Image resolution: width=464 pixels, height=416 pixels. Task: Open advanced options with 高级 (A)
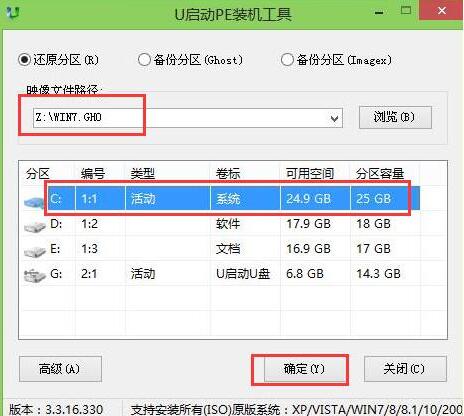60,369
